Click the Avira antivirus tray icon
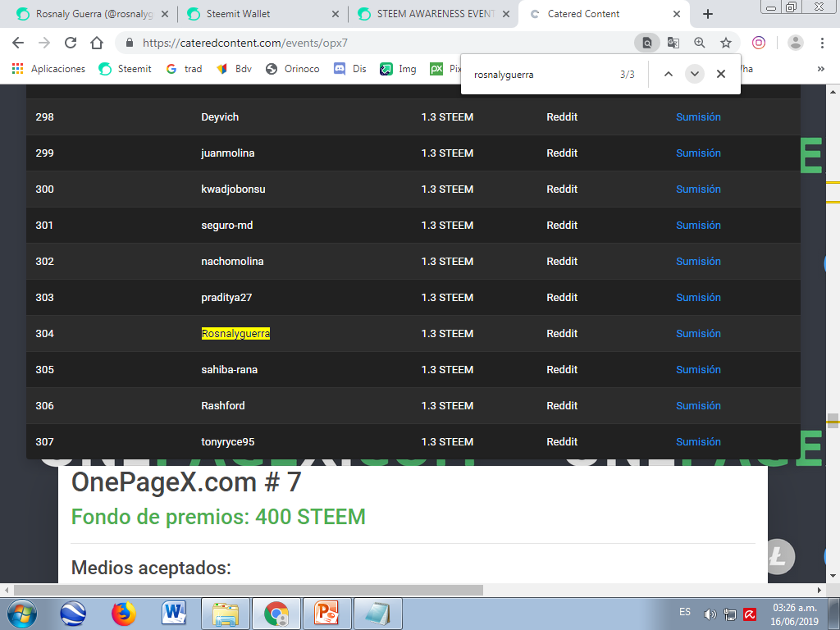 pos(750,614)
